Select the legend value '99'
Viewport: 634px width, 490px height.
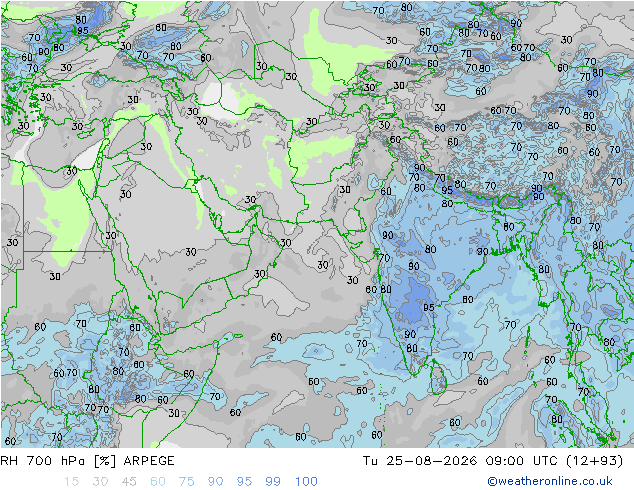pyautogui.click(x=273, y=482)
